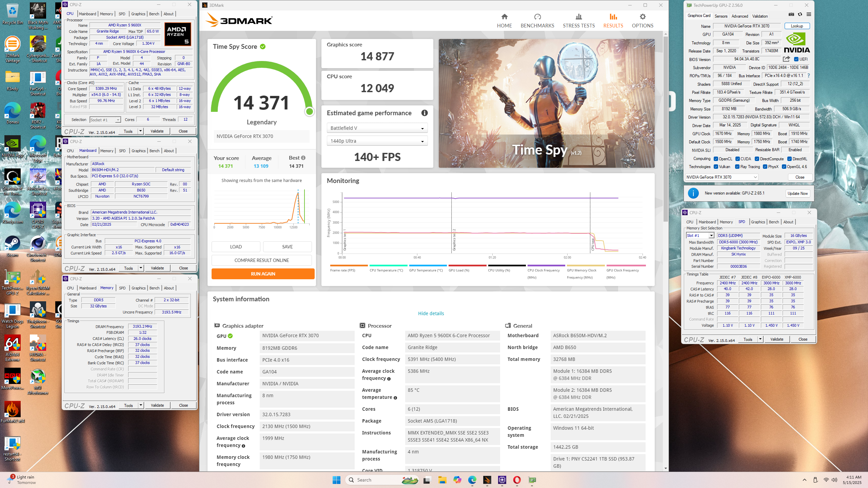Screen dimensions: 868x488
Task: Click Validate button in CPU-Z SPD window
Action: click(x=776, y=339)
